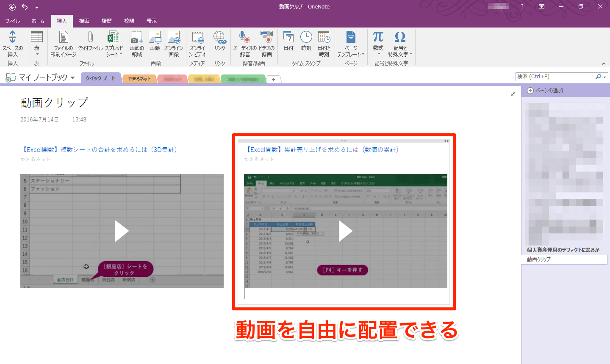
Task: Click the Equation pi icon
Action: click(378, 37)
